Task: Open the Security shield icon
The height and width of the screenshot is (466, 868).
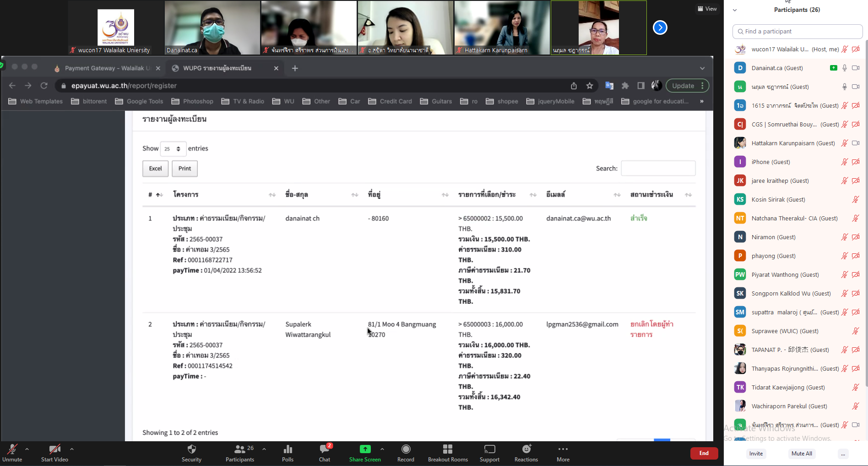Action: [191, 450]
